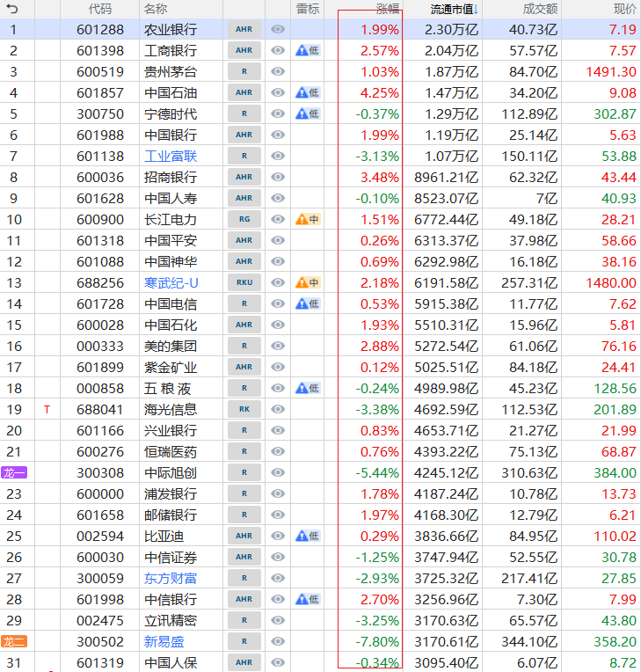The image size is (641, 672).
Task: Click the red T marker on row 19
Action: [x=47, y=410]
